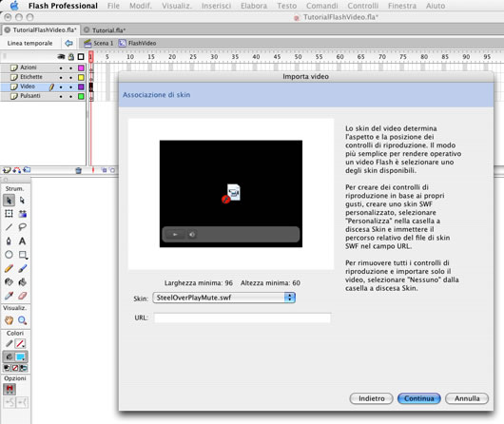Click the Annulla button
This screenshot has height=424, width=504.
click(x=467, y=398)
